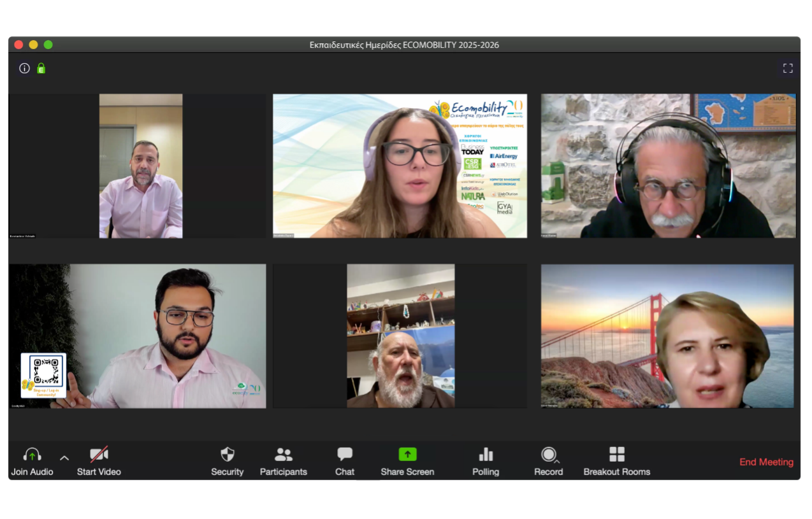Select the woman with purple headphones video

tap(400, 166)
